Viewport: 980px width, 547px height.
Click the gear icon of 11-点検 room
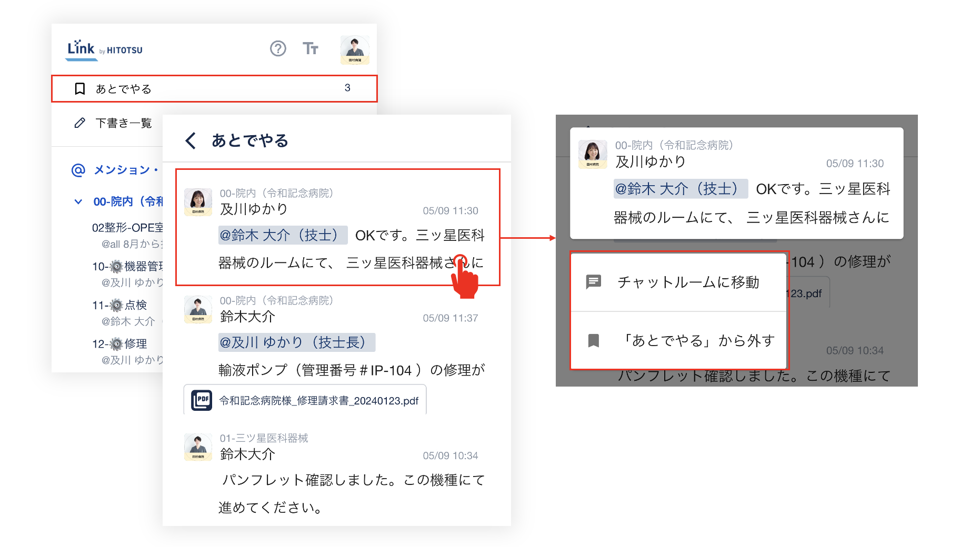(x=116, y=305)
